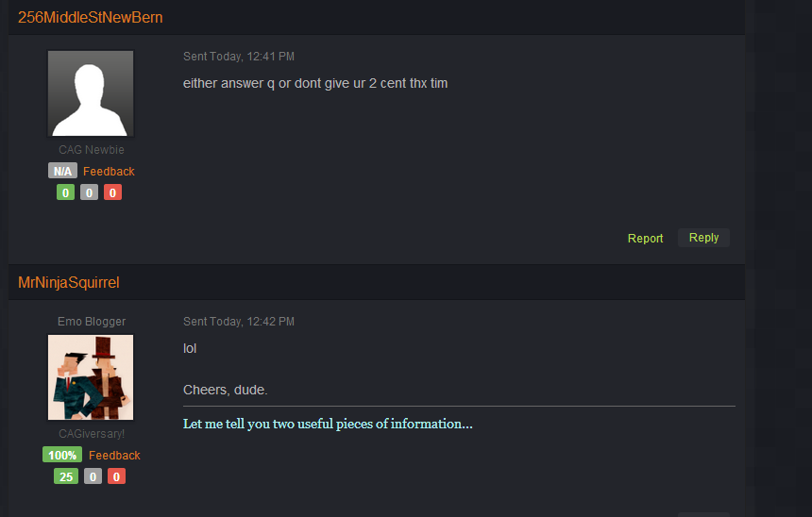Click the Sent Today 12:41 PM timestamp

pyautogui.click(x=239, y=57)
